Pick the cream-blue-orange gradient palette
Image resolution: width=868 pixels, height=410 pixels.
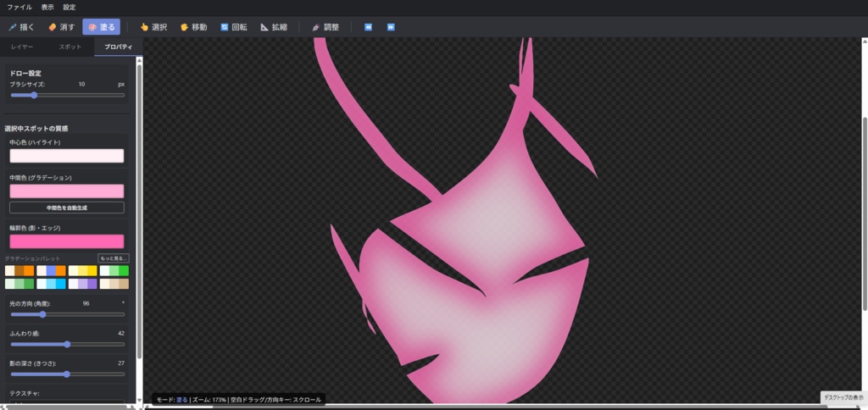tap(51, 270)
